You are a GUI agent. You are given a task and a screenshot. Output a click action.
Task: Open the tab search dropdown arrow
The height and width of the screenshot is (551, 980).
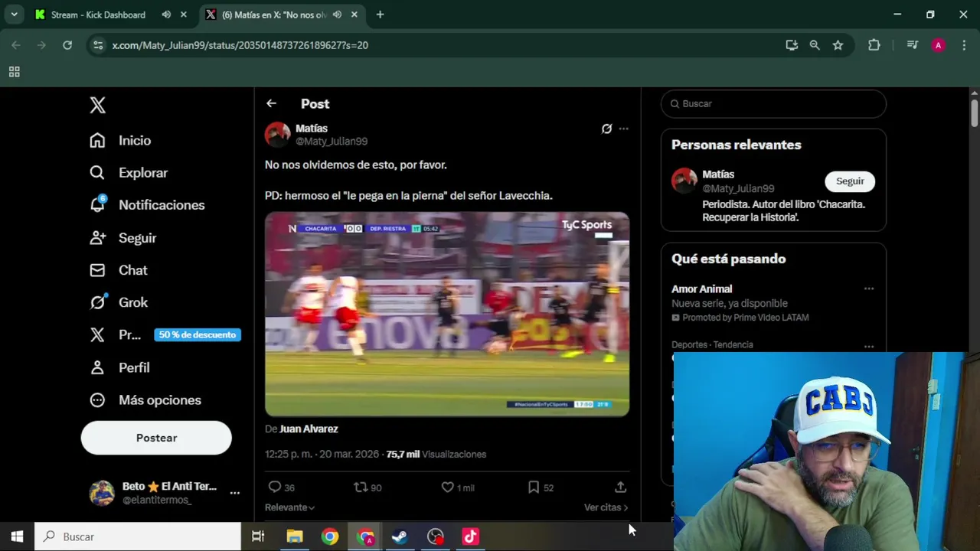click(14, 15)
